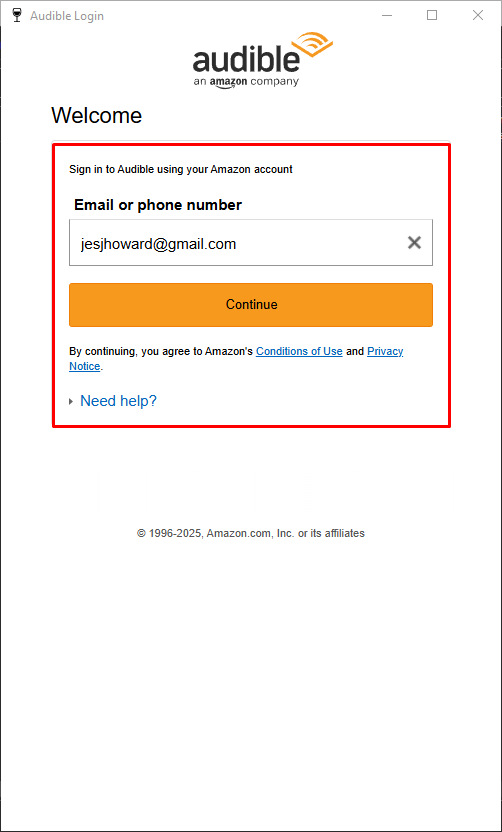Open the Need help? link text

tap(118, 401)
